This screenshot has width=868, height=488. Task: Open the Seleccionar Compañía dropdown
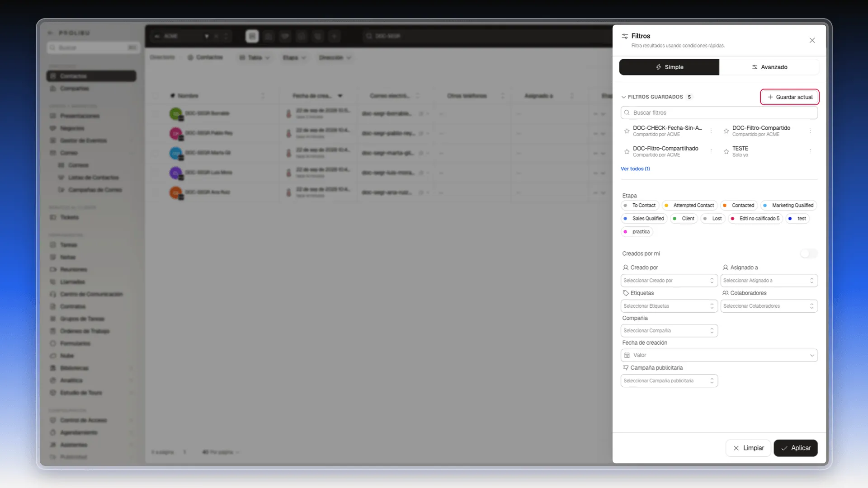point(669,331)
